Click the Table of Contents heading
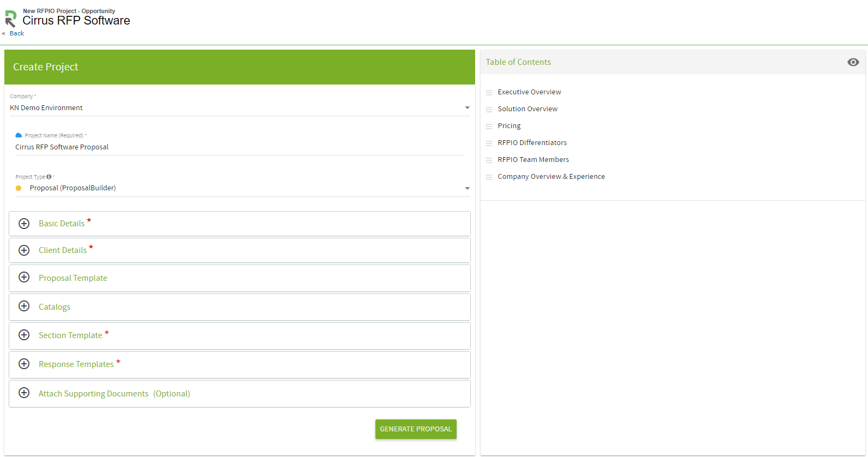The image size is (868, 457). [x=518, y=62]
